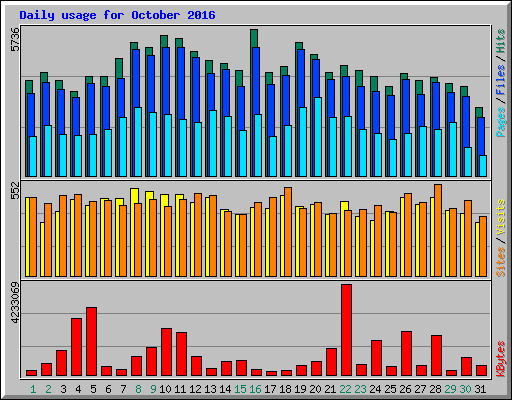Click the orange Sites bar for day 18
Screen dimensions: 512x400
288,232
